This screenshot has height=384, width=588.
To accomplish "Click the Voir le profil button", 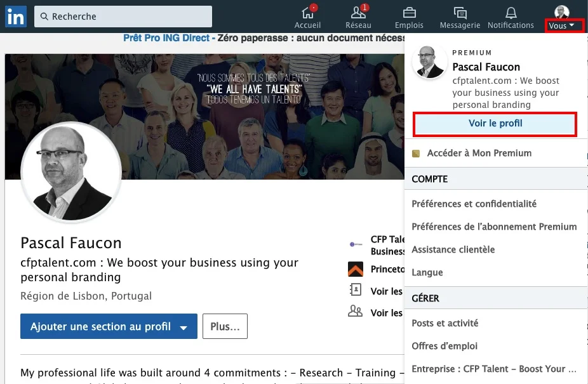I will click(x=495, y=124).
